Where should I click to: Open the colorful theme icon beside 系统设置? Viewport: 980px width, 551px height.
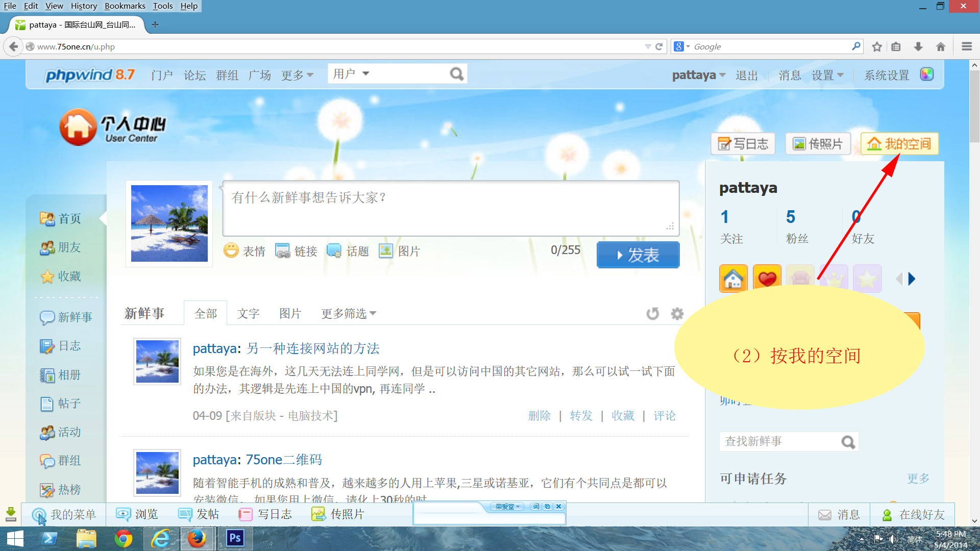click(x=927, y=74)
